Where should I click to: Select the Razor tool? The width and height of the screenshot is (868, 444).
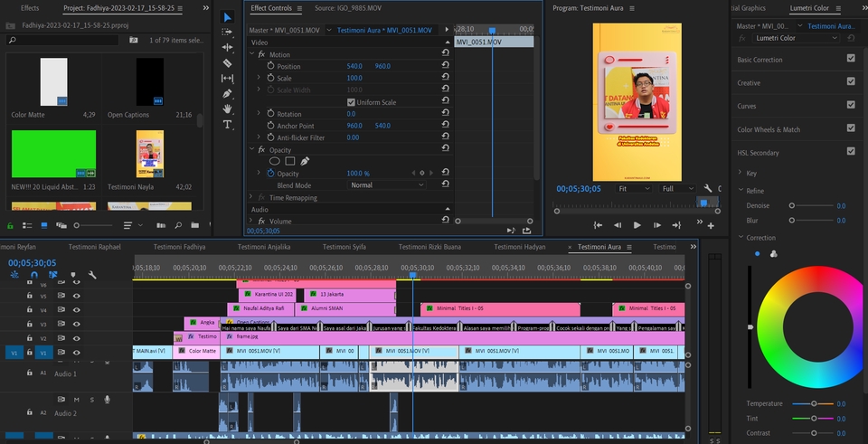tap(228, 63)
